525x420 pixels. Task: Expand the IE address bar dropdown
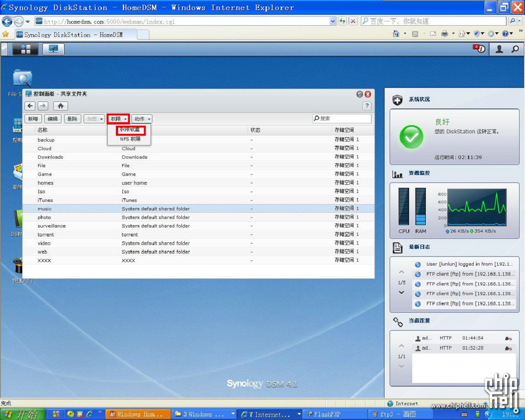point(332,21)
